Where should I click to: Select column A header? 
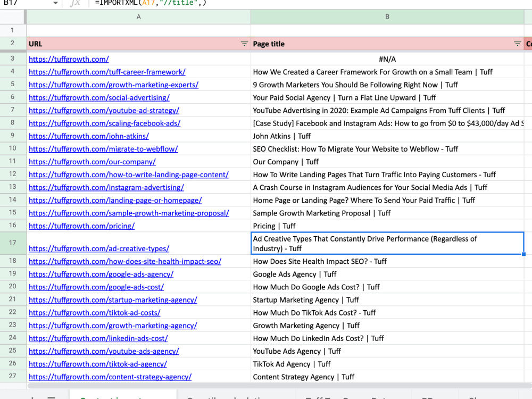[x=138, y=17]
